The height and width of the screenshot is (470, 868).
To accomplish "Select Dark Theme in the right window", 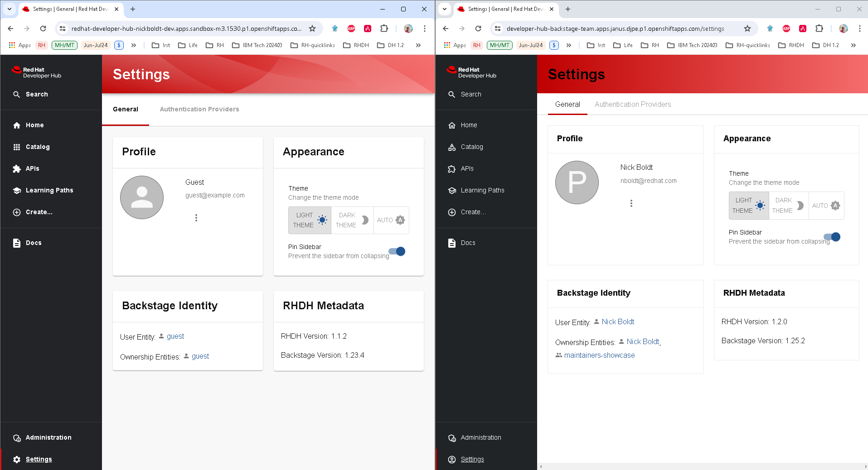I will pyautogui.click(x=789, y=206).
